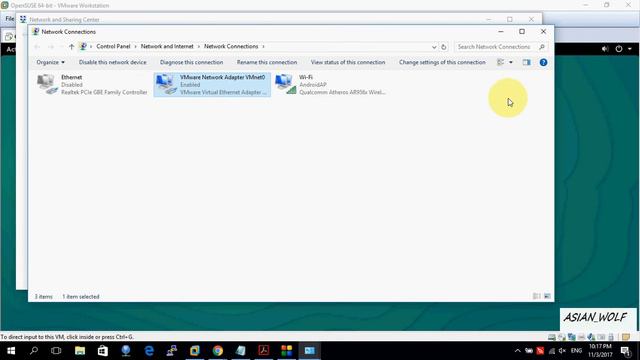Open the VMware Workstation taskbar icon
Viewport: 640px width, 360px height.
pyautogui.click(x=195, y=351)
